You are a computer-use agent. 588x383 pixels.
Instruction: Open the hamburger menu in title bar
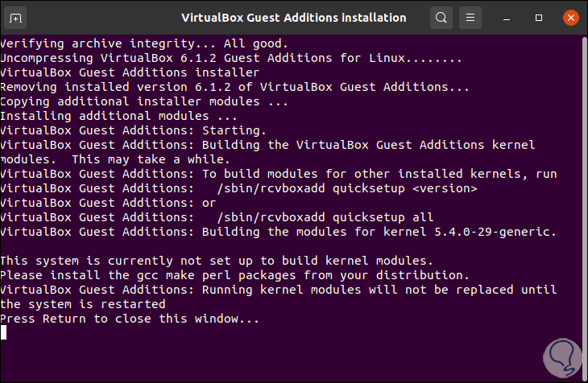click(x=473, y=17)
